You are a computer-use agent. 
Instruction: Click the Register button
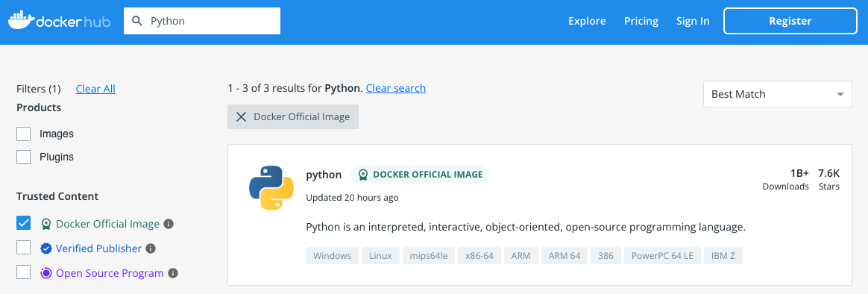click(x=790, y=21)
